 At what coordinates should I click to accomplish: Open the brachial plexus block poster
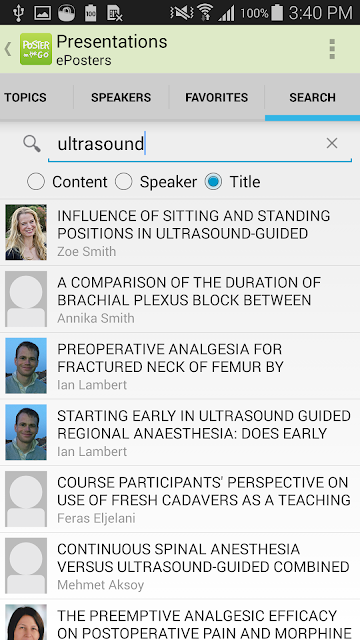tap(180, 299)
